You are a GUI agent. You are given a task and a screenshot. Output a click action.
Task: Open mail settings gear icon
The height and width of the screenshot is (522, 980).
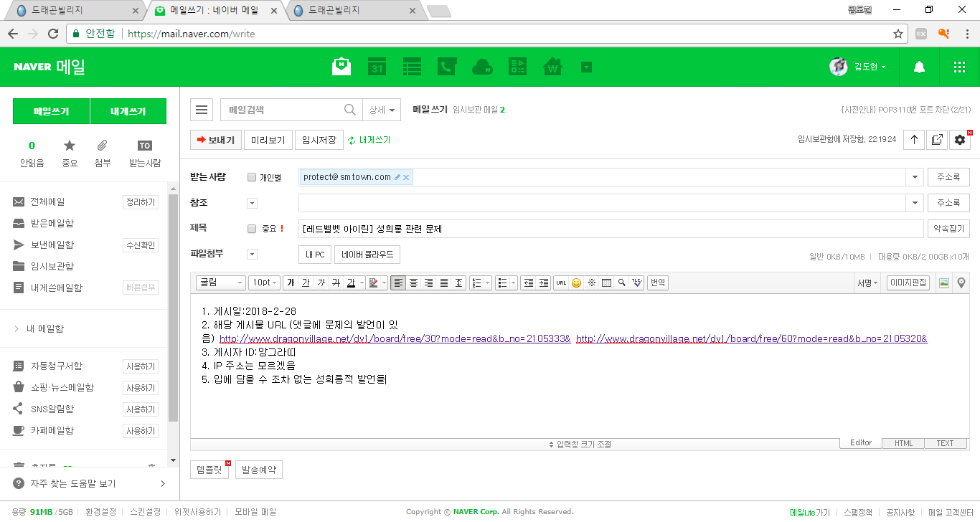(x=959, y=140)
